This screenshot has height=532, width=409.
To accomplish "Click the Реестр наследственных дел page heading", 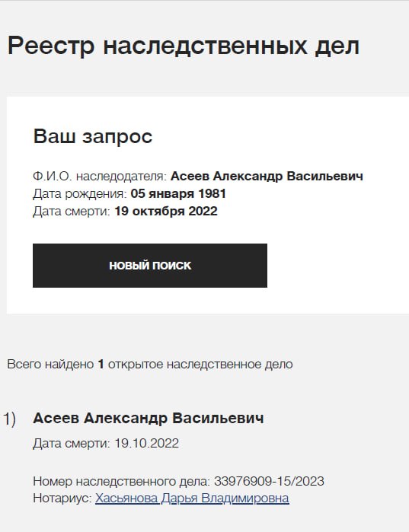I will point(184,46).
